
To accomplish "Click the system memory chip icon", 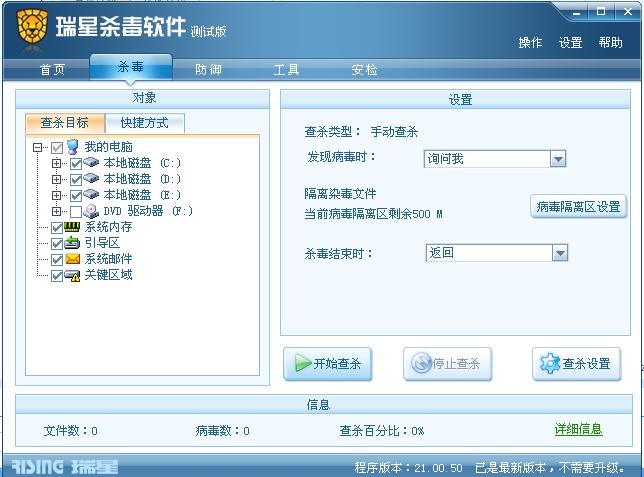I will click(x=72, y=226).
